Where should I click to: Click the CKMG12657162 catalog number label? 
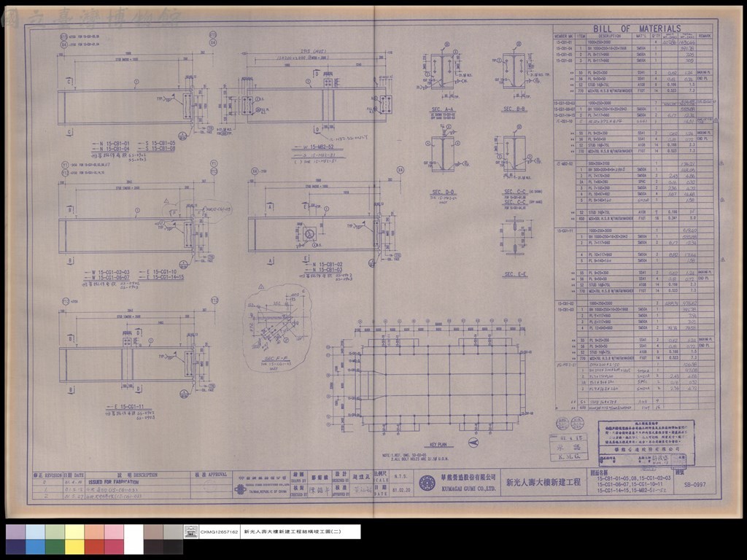(x=220, y=532)
